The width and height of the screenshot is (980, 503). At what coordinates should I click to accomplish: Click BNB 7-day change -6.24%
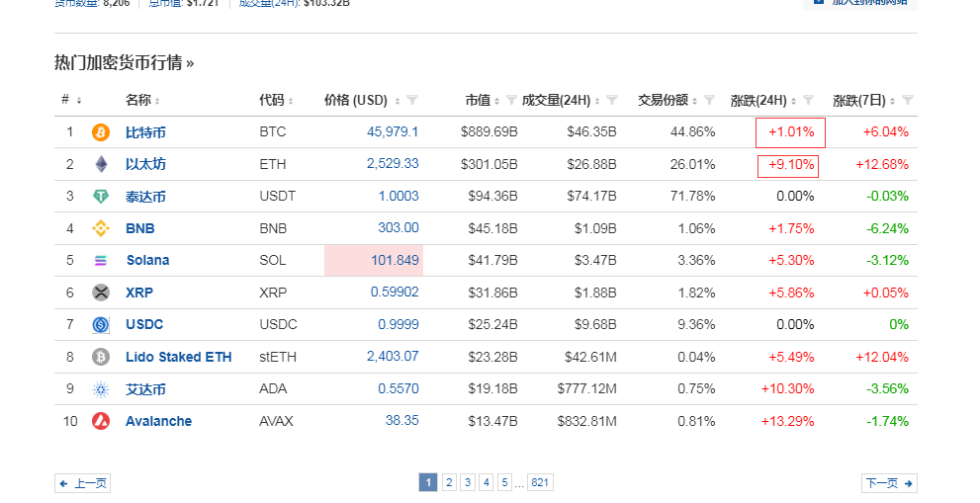click(887, 228)
